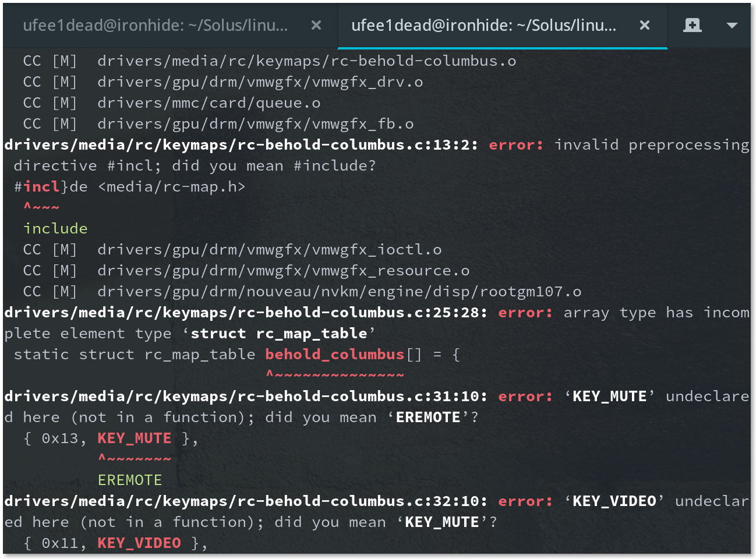Click the line compiling rc-behold-columbus.o
Image resolution: width=756 pixels, height=559 pixels.
click(270, 61)
